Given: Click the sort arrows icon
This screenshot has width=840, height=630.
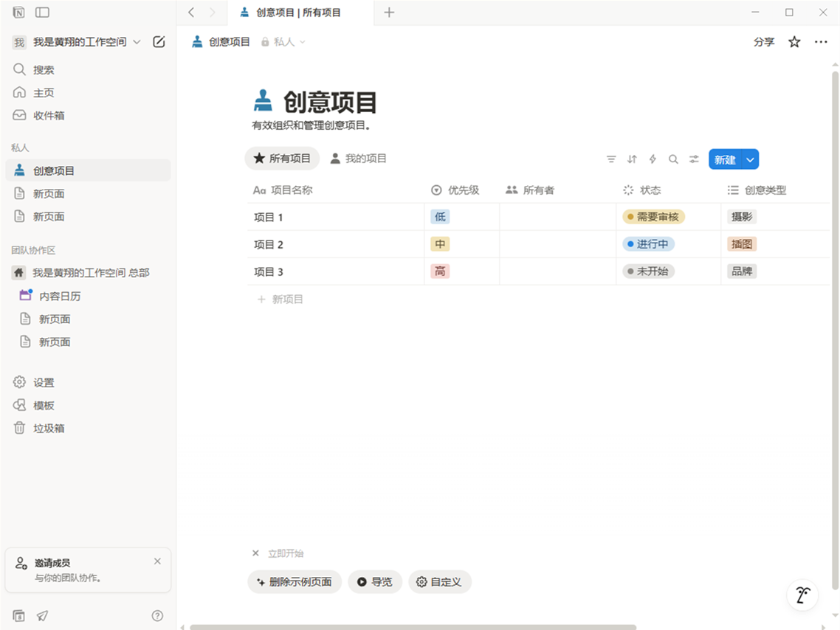Looking at the screenshot, I should [632, 159].
